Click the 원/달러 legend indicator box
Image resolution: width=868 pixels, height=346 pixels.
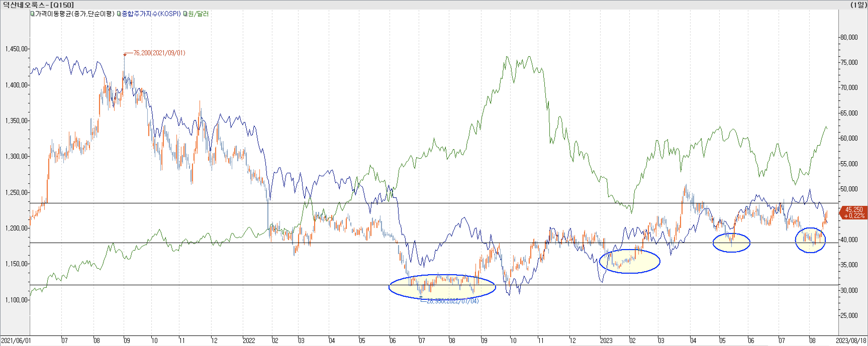[185, 14]
